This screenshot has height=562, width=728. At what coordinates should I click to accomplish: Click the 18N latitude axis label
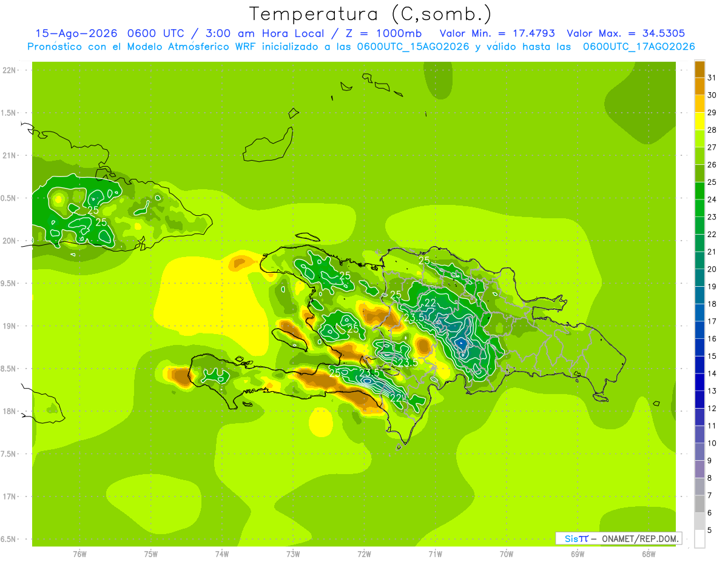9,411
